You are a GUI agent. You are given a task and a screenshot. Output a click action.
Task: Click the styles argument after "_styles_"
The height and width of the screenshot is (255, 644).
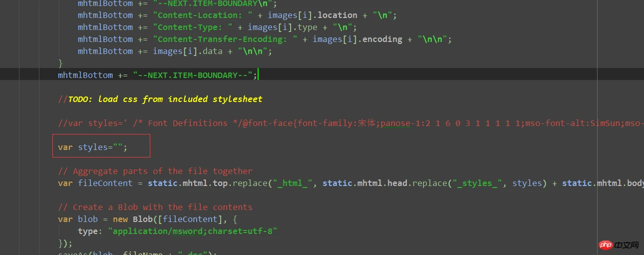[x=527, y=183]
